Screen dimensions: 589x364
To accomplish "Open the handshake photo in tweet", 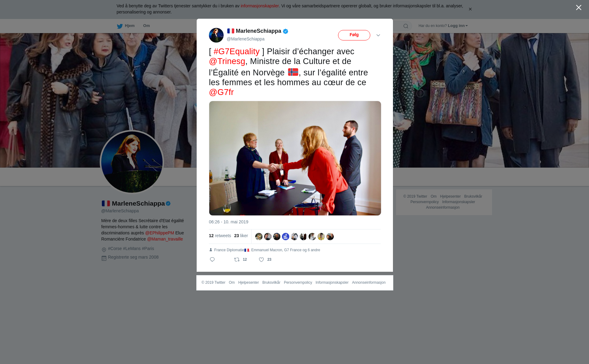I will (295, 158).
